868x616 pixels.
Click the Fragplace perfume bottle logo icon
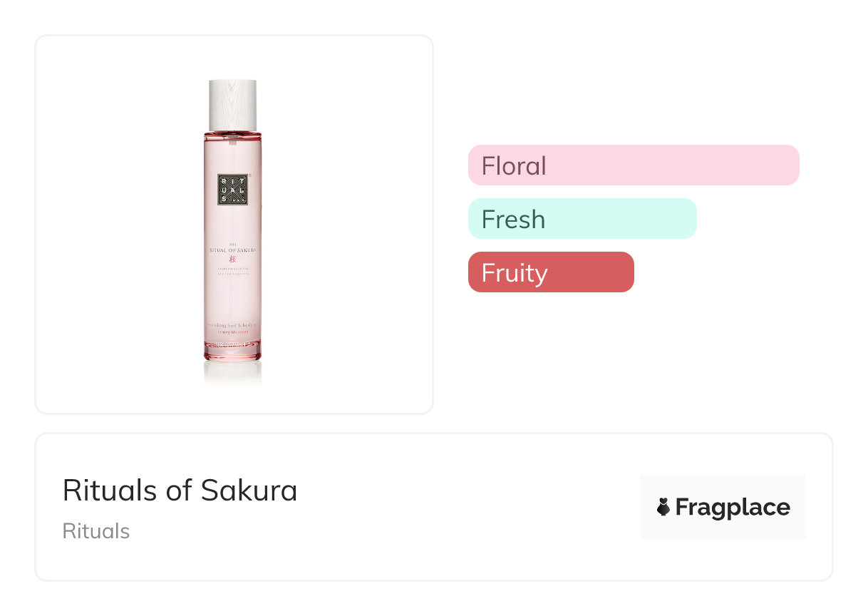point(663,507)
